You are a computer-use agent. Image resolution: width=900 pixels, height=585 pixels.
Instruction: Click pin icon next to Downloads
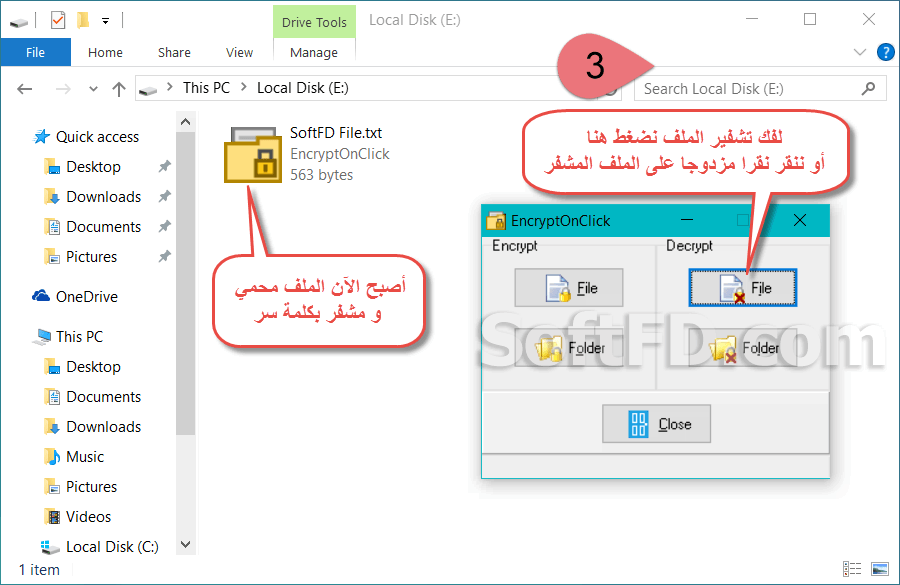click(165, 196)
